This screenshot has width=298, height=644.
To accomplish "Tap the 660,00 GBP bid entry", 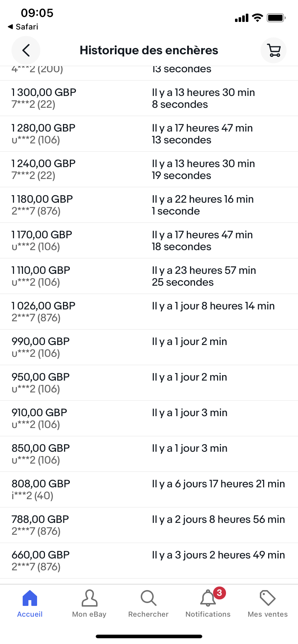I will 41,555.
